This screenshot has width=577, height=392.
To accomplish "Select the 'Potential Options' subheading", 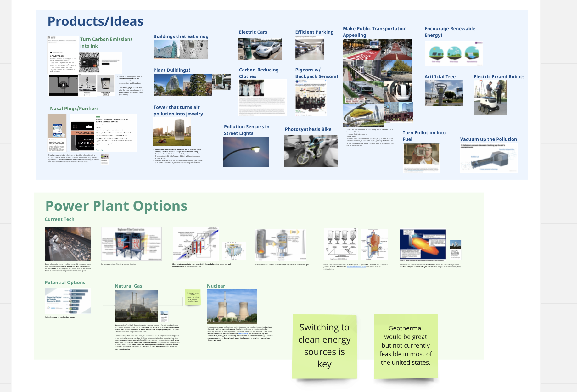I will tap(65, 283).
